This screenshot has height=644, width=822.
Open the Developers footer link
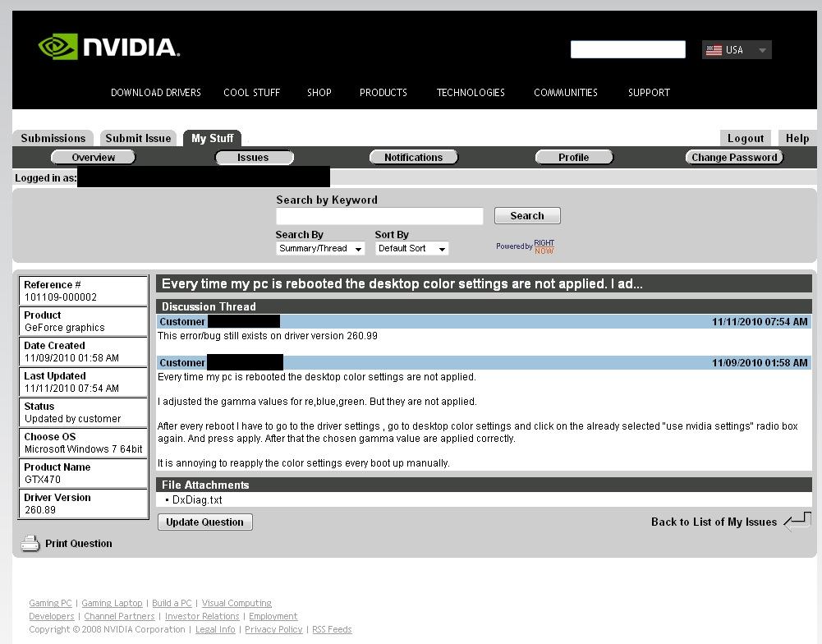[52, 616]
